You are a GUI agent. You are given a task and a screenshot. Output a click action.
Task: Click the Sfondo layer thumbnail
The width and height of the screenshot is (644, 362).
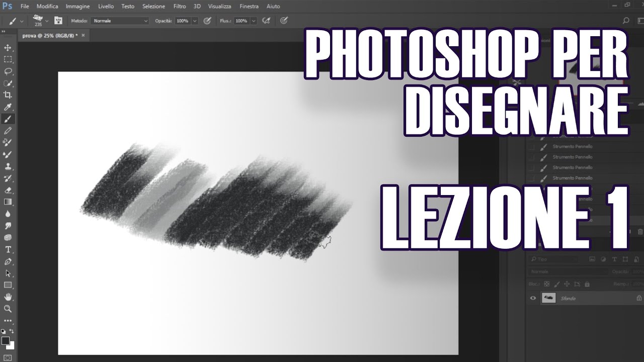[548, 298]
